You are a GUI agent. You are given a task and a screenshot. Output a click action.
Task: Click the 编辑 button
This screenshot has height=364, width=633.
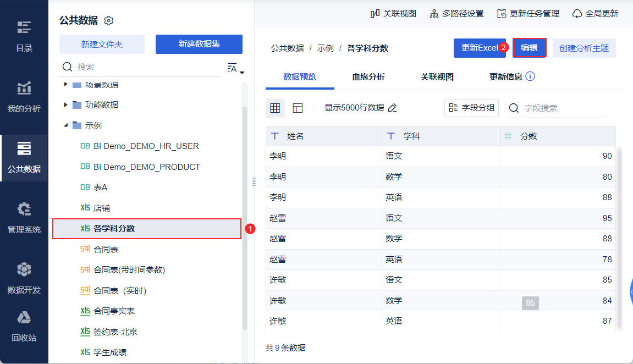click(x=529, y=48)
